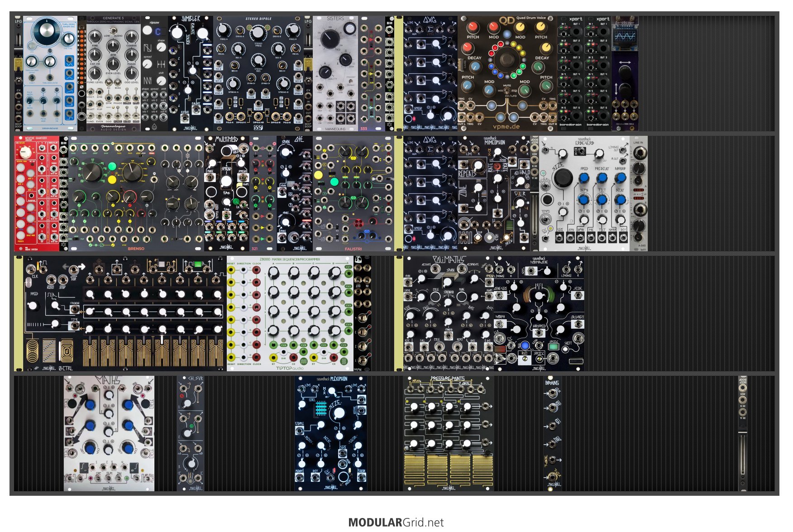Click the Falistri module
The height and width of the screenshot is (532, 793).
[x=354, y=194]
